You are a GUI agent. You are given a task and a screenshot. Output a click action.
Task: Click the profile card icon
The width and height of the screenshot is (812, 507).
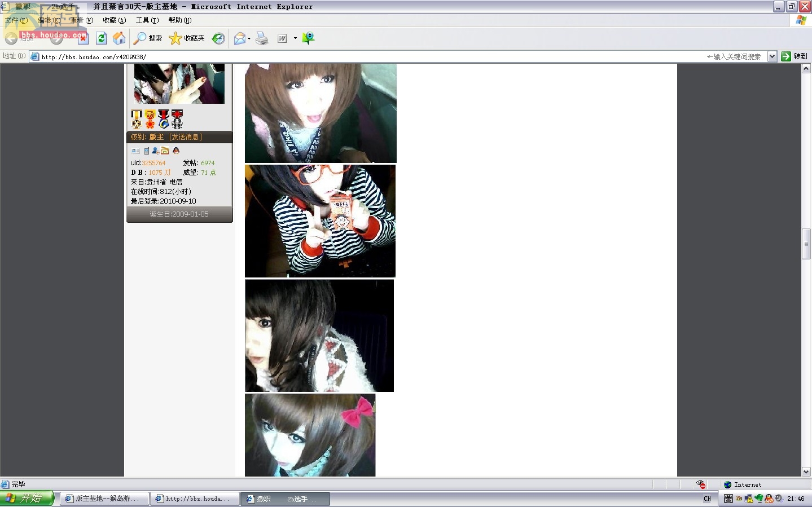(x=135, y=151)
